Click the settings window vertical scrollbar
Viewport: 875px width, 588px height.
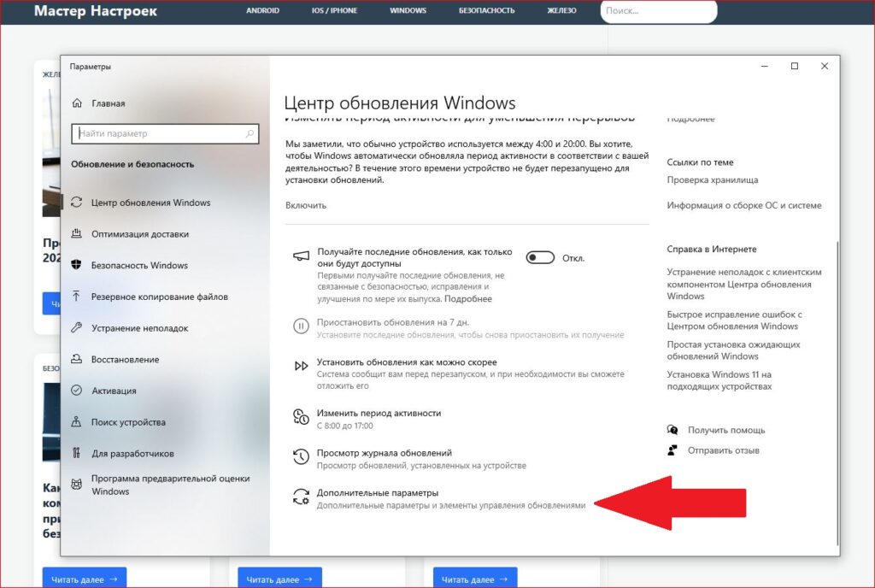837,393
